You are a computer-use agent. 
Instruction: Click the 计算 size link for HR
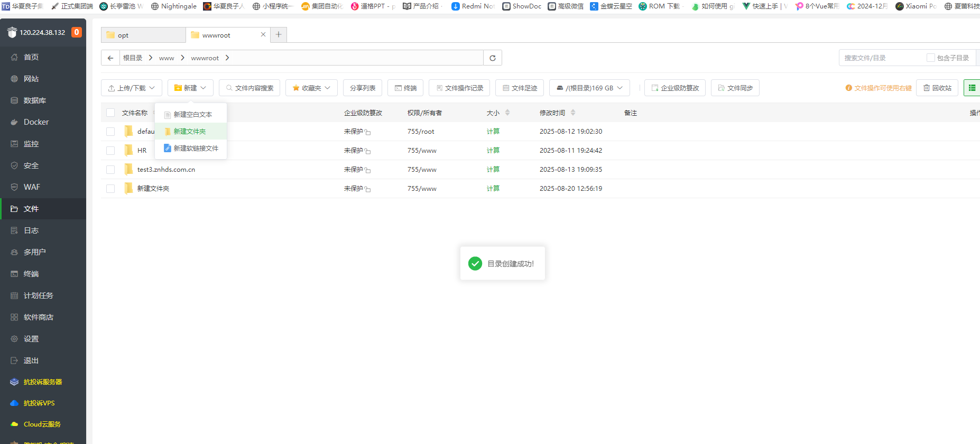point(493,151)
